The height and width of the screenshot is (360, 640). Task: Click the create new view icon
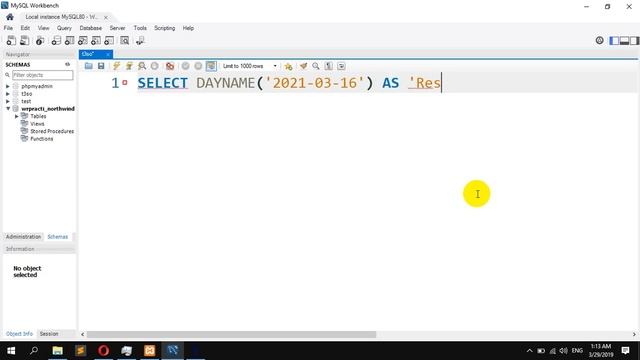[82, 40]
